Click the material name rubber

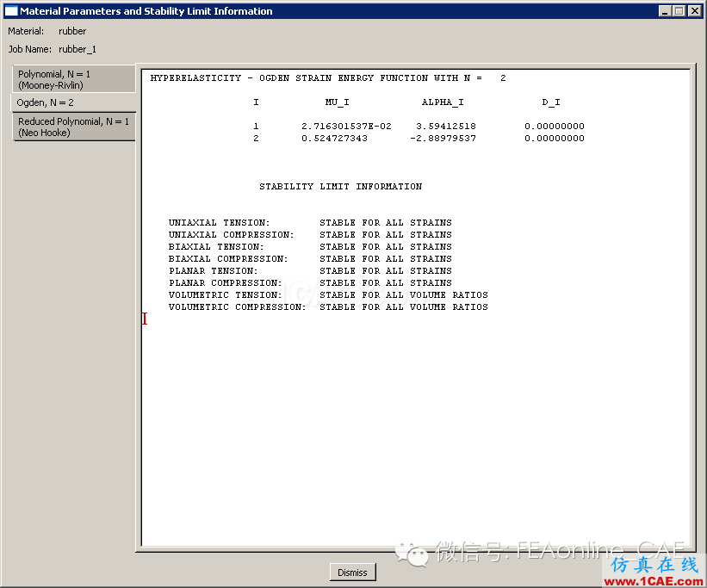(72, 31)
